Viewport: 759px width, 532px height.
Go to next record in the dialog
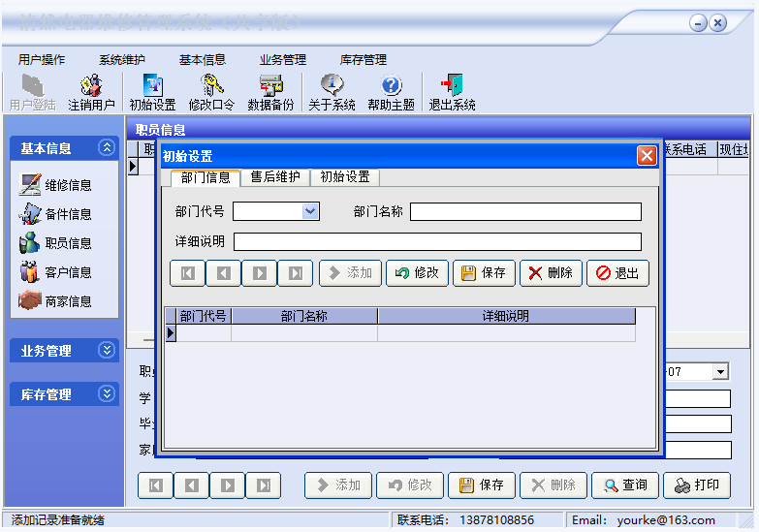click(260, 273)
